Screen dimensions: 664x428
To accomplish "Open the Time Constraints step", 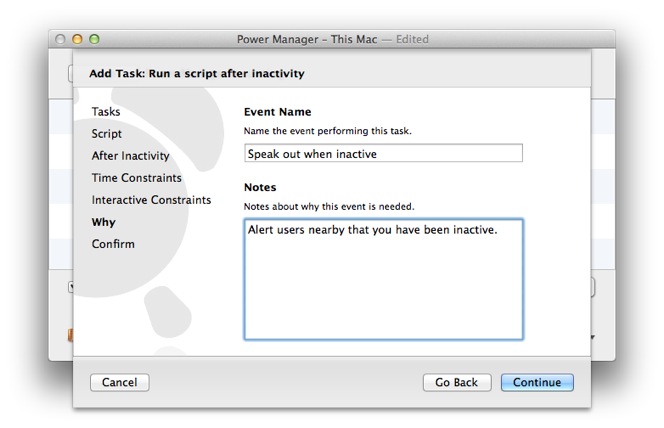I will pyautogui.click(x=136, y=178).
